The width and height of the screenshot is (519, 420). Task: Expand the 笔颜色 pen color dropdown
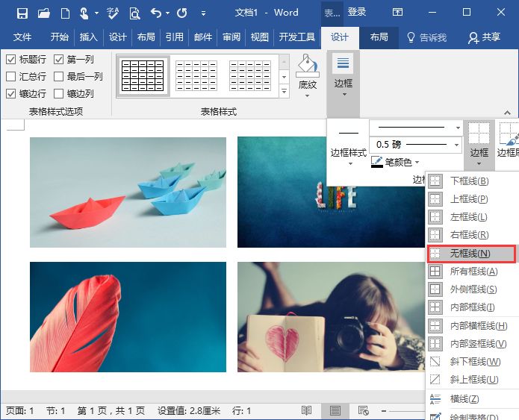tap(417, 162)
